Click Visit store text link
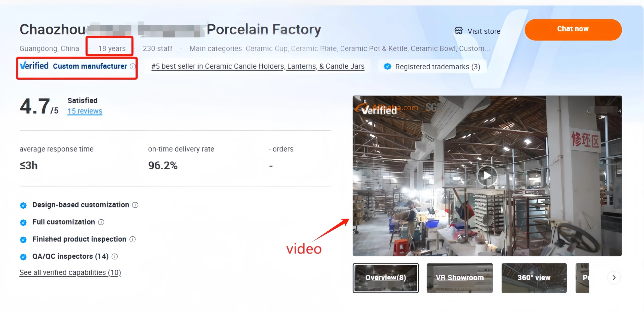The height and width of the screenshot is (313, 644). click(x=484, y=31)
